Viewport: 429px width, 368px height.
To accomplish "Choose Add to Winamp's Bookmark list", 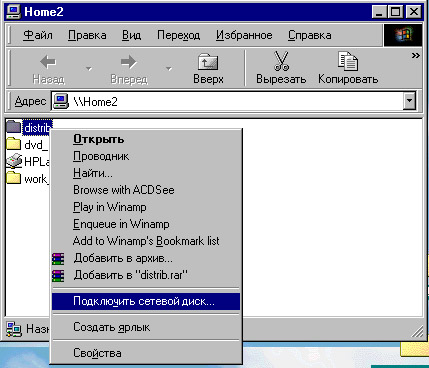I will pos(146,241).
